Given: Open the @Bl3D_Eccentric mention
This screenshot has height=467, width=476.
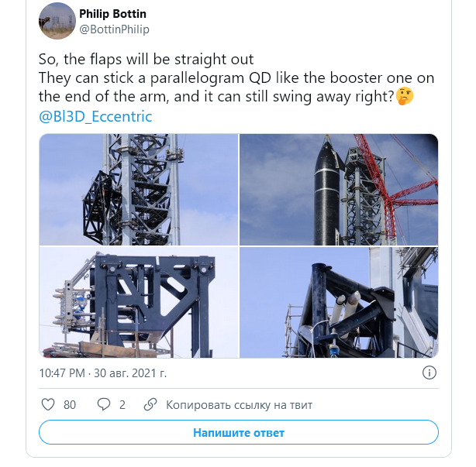Looking at the screenshot, I should pos(95,117).
